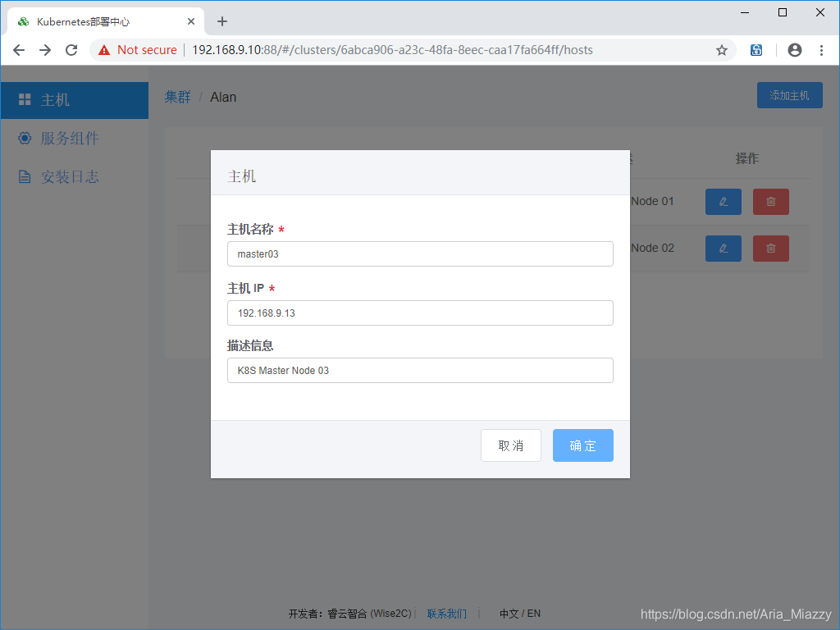Minimize the browser window
The image size is (840, 630).
(745, 12)
